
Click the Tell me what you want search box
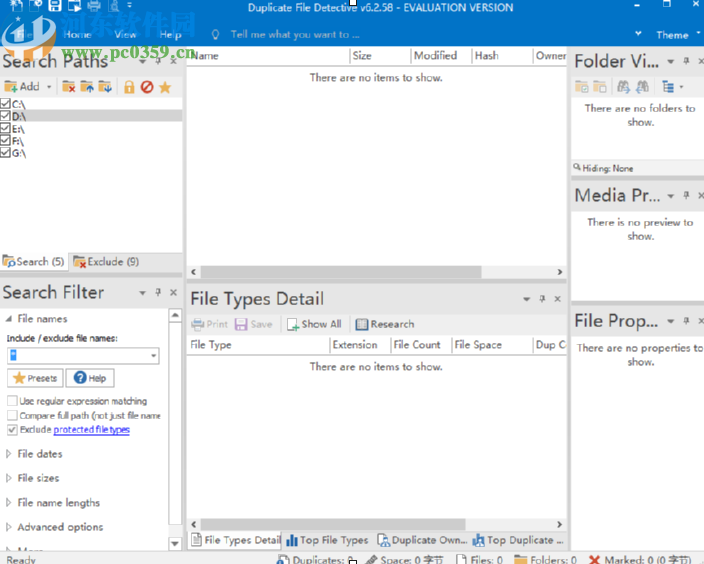[x=295, y=35]
